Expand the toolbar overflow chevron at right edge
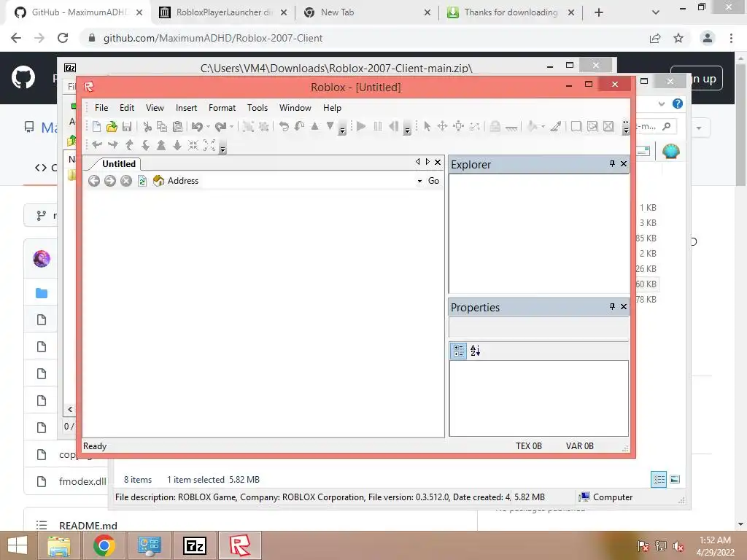747x560 pixels. pyautogui.click(x=625, y=127)
